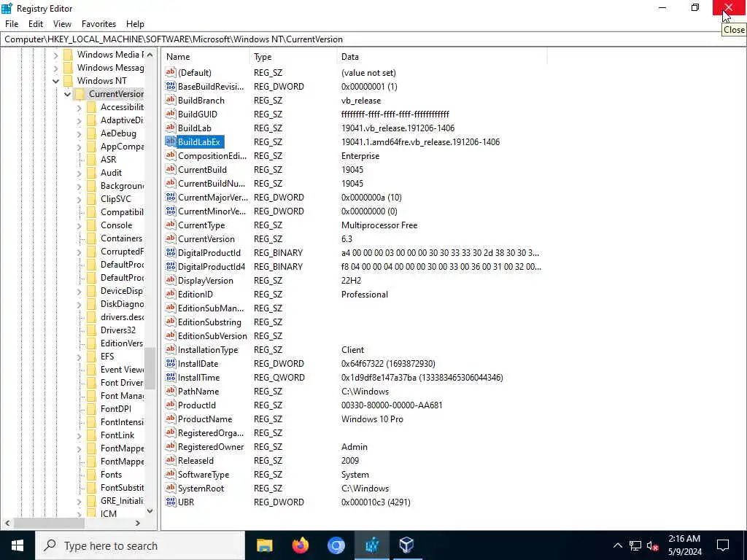This screenshot has height=560, width=747.
Task: Click tree horizontal scroll right arrow
Action: pos(138,524)
